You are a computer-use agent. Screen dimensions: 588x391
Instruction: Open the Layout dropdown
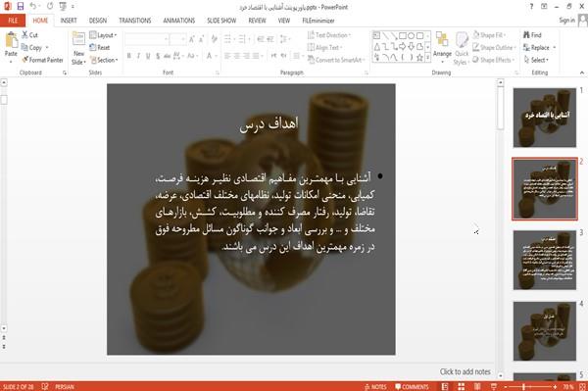click(x=104, y=35)
